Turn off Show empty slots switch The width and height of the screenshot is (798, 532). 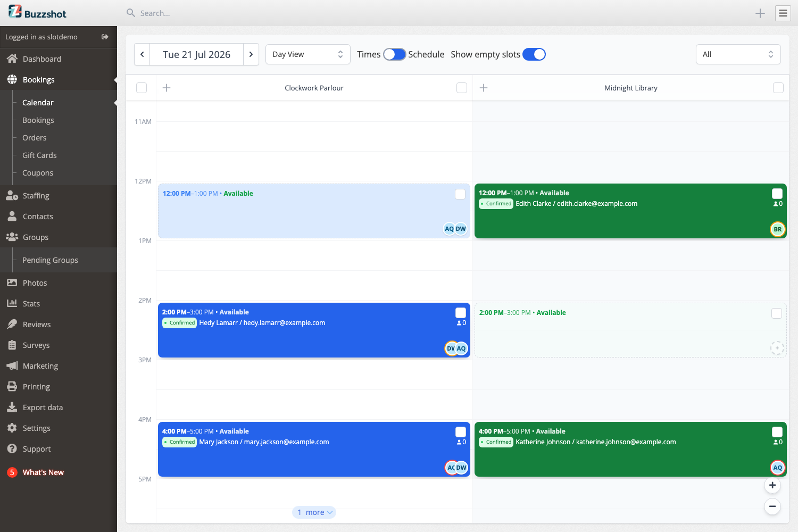click(x=534, y=54)
